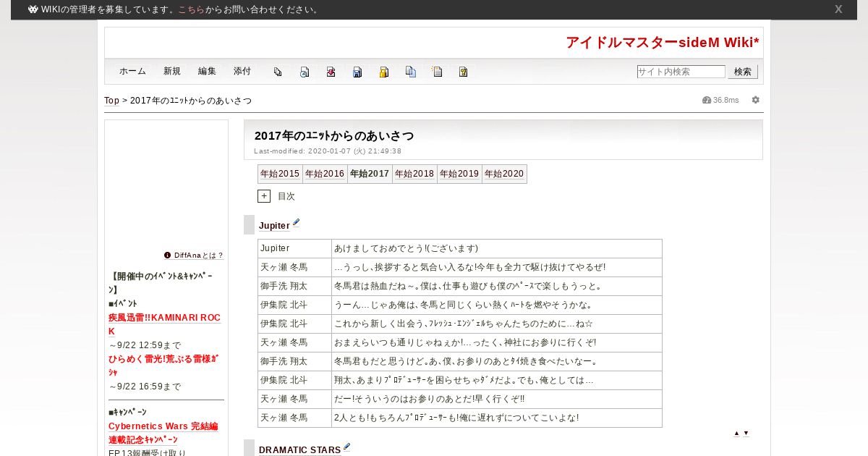The width and height of the screenshot is (868, 456).
Task: Open the Jupiter section heading link
Action: click(274, 226)
